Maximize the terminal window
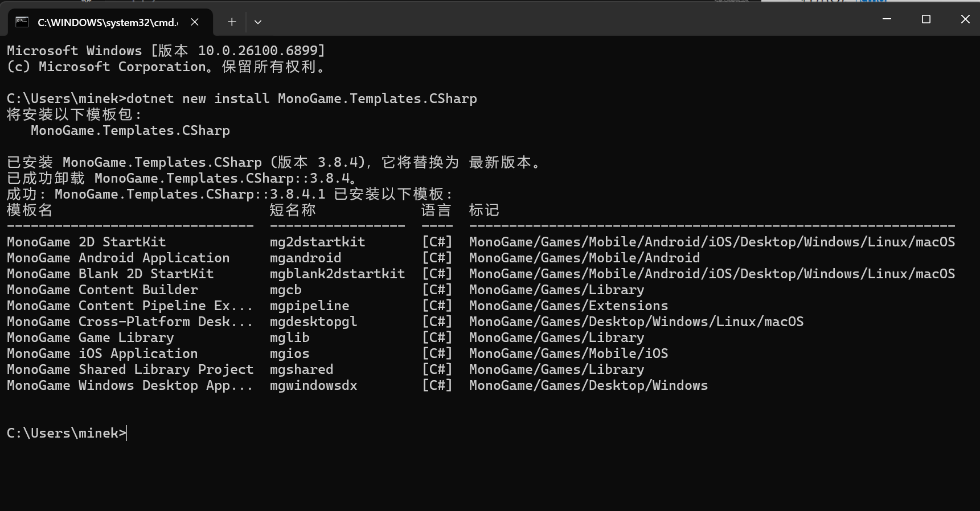This screenshot has width=980, height=511. tap(926, 19)
